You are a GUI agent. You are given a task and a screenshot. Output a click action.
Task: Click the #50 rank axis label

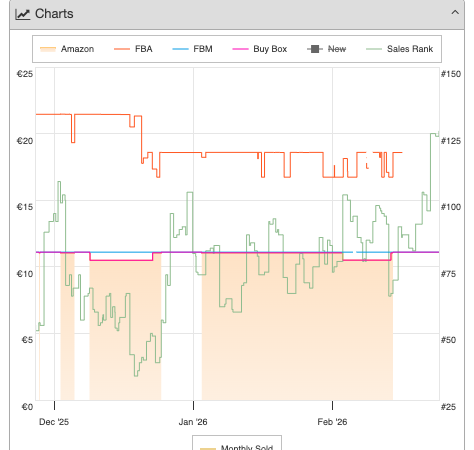[448, 340]
